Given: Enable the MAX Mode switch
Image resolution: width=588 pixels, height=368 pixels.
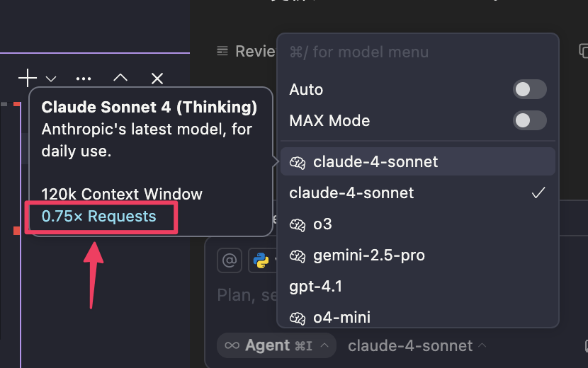Looking at the screenshot, I should coord(529,120).
